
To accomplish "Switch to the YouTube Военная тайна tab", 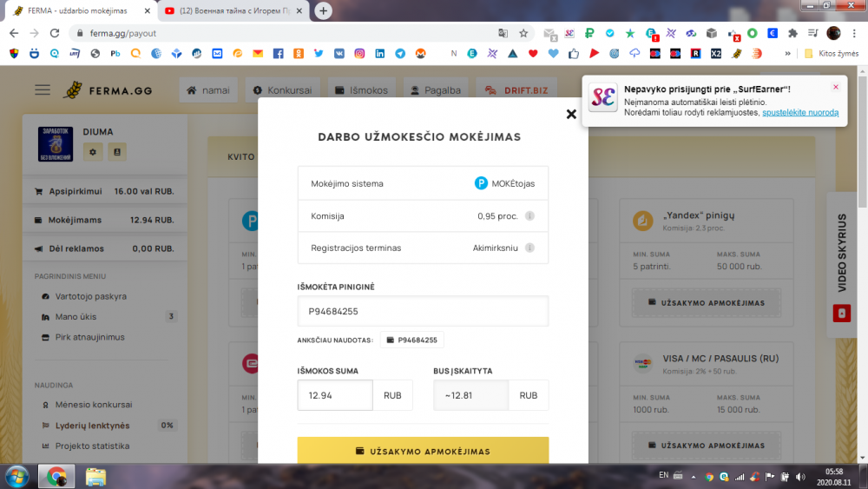I will (233, 11).
